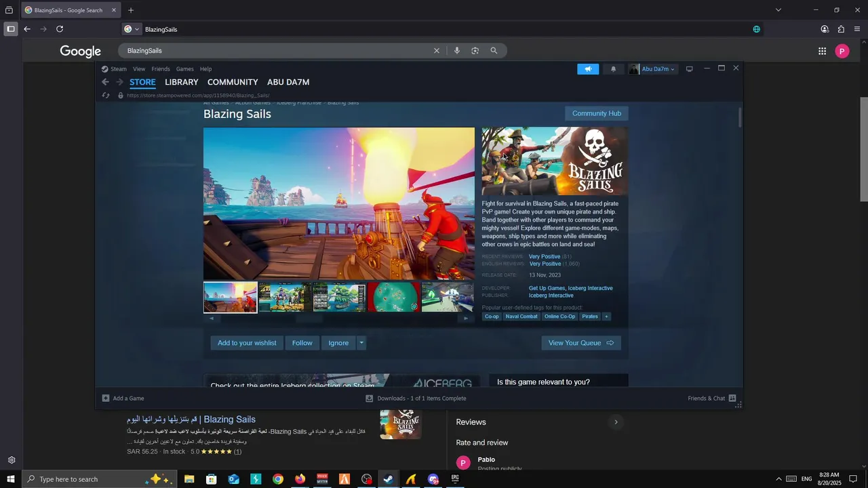
Task: Open Epic Games Launcher on taskbar
Action: pyautogui.click(x=455, y=479)
